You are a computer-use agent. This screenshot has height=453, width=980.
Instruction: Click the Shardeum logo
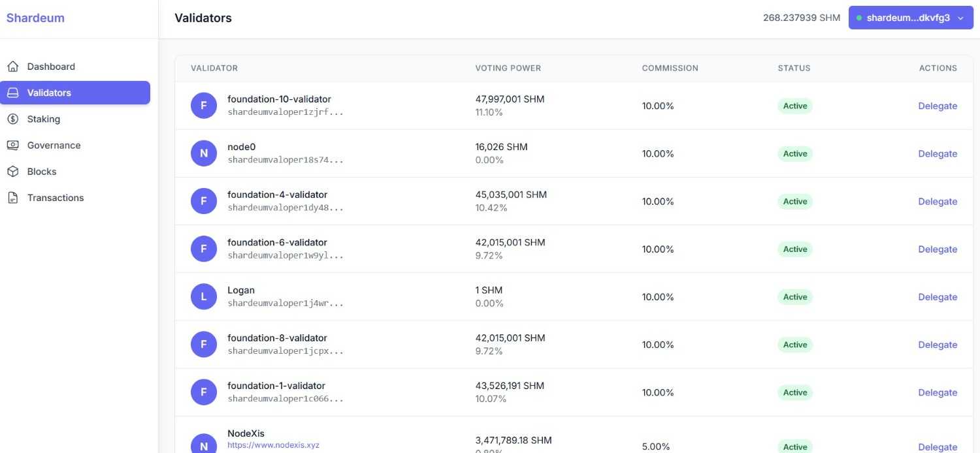(35, 18)
